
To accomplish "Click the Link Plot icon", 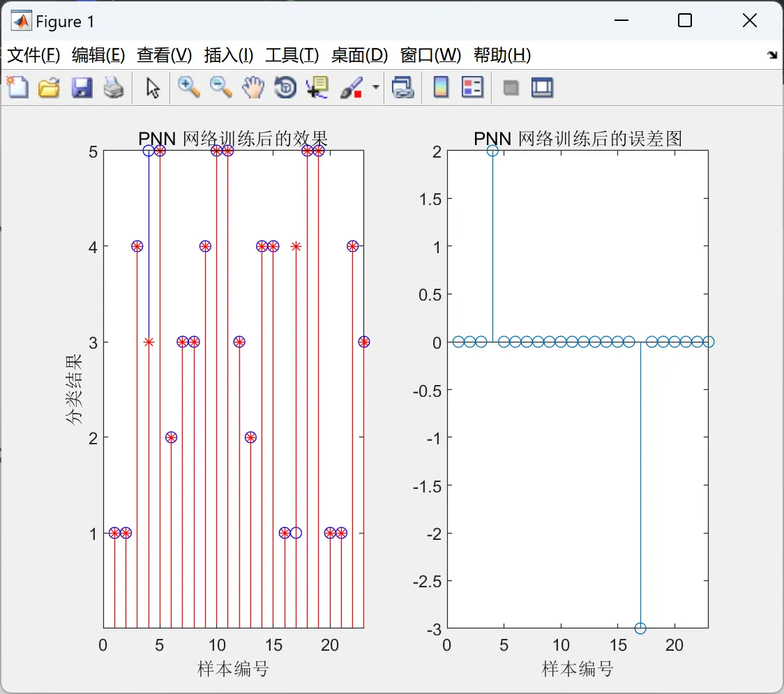I will click(x=403, y=87).
